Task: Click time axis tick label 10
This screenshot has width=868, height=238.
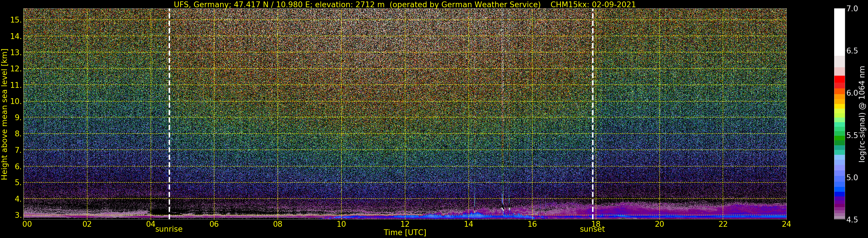Action: 341,224
